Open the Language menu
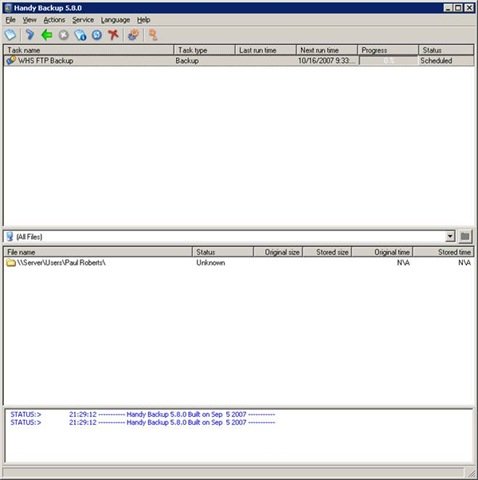The height and width of the screenshot is (480, 478). pyautogui.click(x=115, y=20)
